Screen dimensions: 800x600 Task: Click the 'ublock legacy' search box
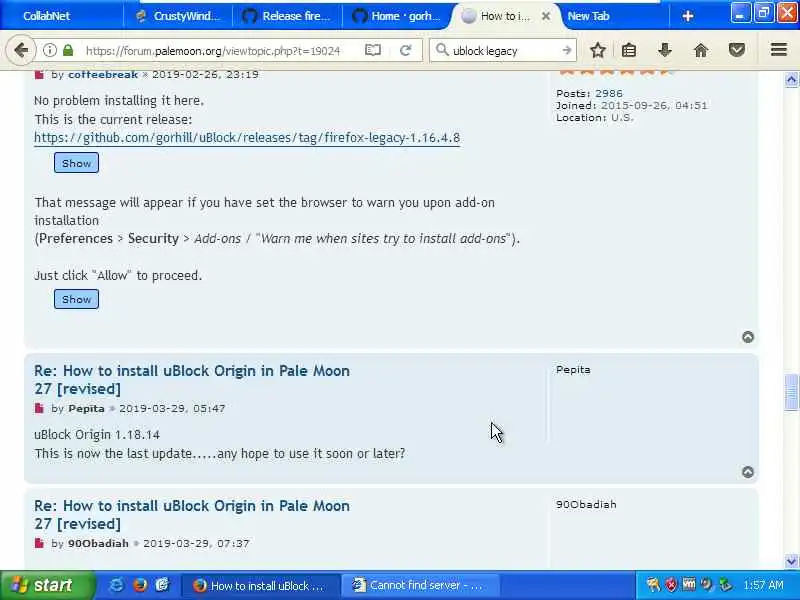(x=504, y=51)
